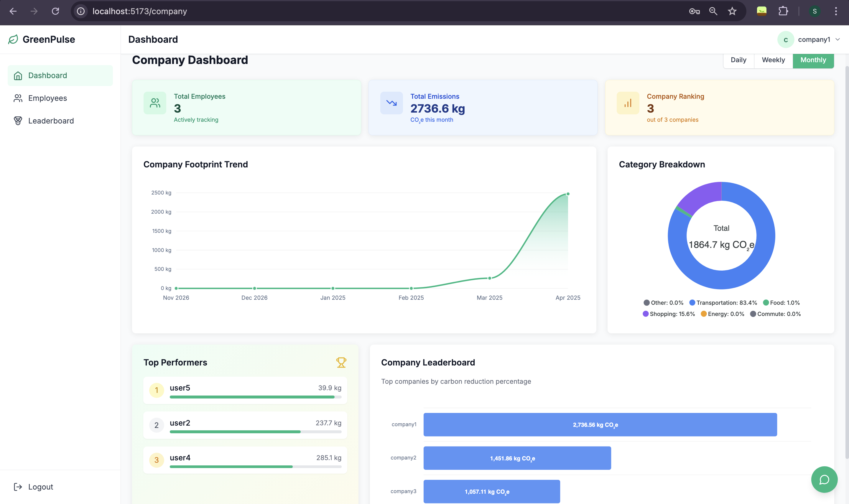Click the Top Performers trophy icon
This screenshot has height=504, width=849.
(x=341, y=362)
